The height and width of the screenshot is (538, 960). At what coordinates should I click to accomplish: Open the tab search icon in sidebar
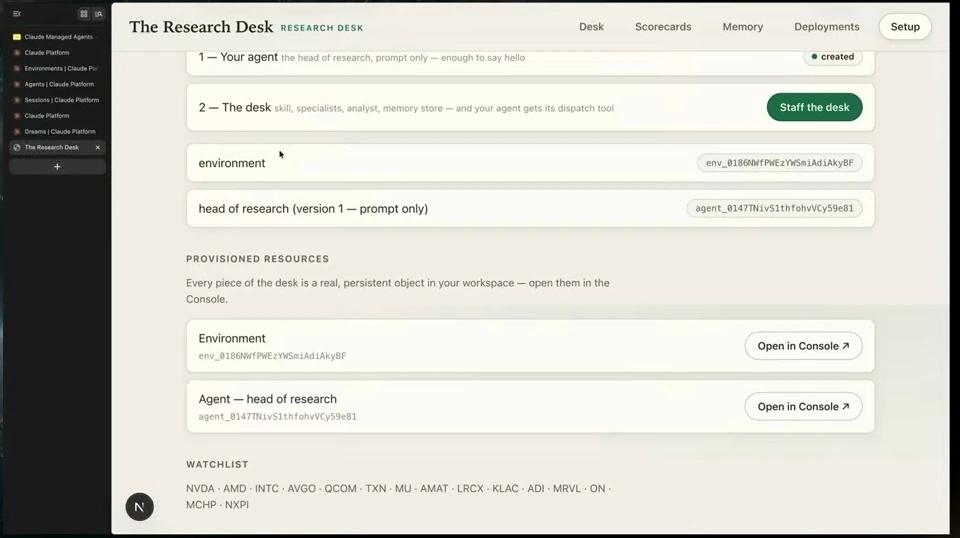(x=99, y=13)
